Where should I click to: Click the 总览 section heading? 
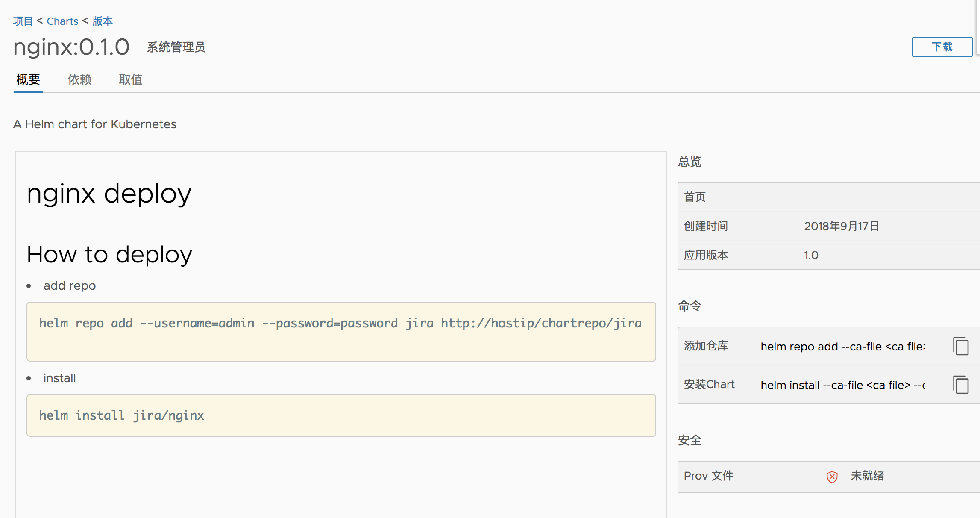pyautogui.click(x=690, y=162)
